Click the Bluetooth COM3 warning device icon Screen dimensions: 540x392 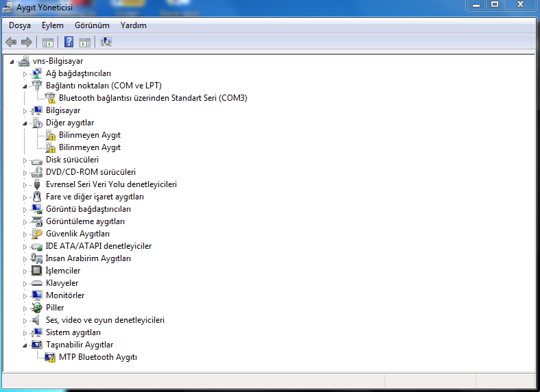click(50, 98)
